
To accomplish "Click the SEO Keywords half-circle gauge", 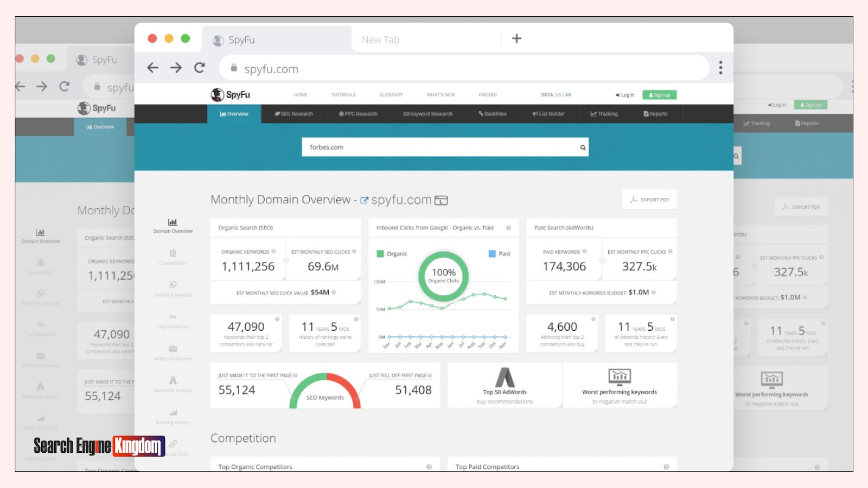I will (x=325, y=390).
